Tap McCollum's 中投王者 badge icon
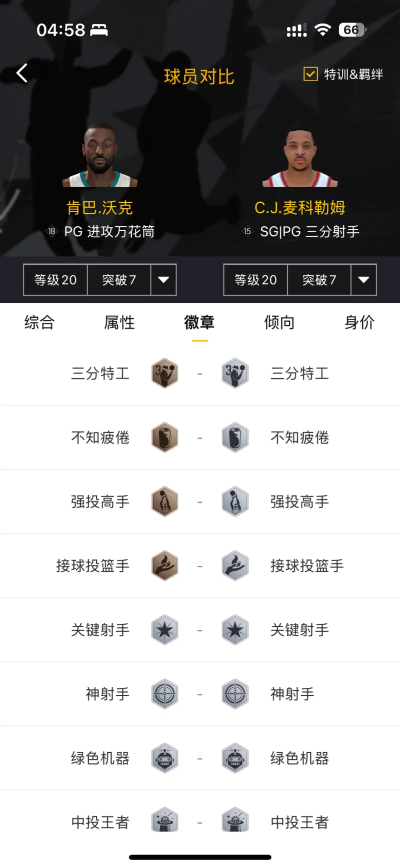 [235, 821]
